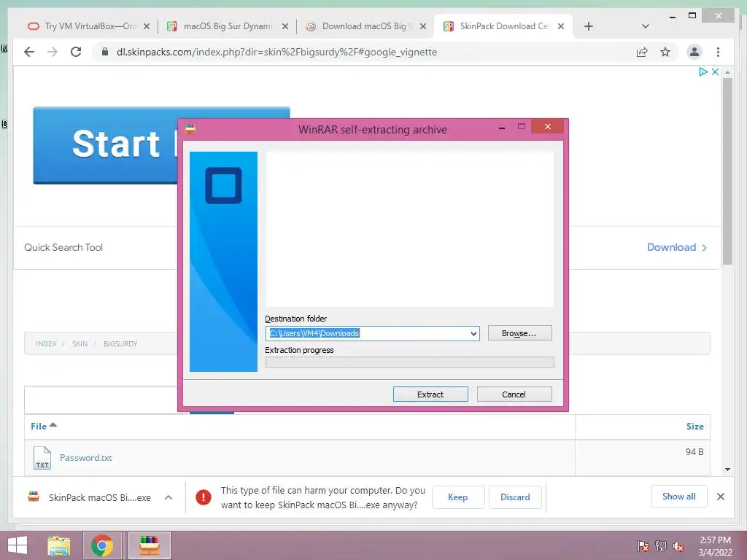Keep the SkinPack exe download
747x560 pixels.
[458, 497]
